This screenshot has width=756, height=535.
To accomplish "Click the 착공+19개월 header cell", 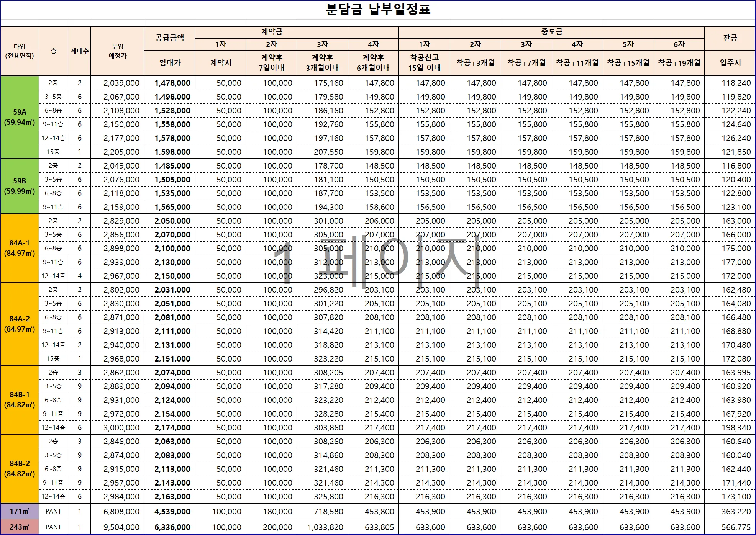I will tap(679, 63).
